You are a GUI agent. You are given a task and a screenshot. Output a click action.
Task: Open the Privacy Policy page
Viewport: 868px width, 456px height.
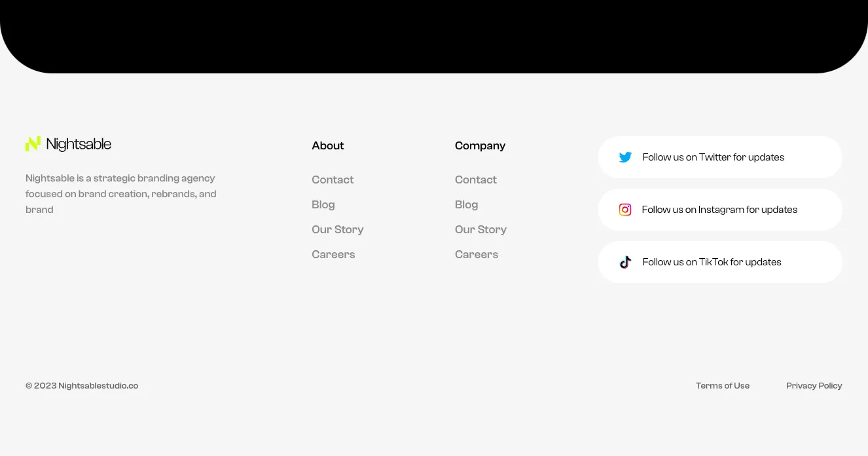pos(814,386)
